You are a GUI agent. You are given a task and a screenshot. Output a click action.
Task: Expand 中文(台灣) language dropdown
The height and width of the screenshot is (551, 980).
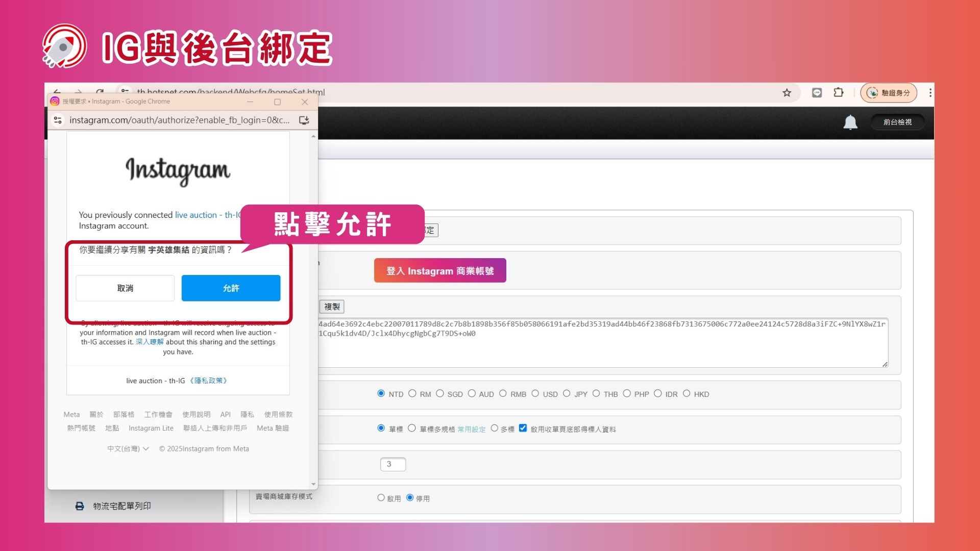click(128, 449)
